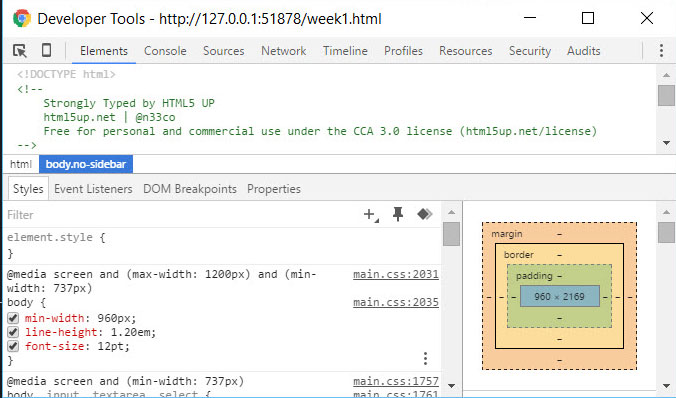Open the main.css:2031 source link
The height and width of the screenshot is (398, 676).
click(396, 274)
